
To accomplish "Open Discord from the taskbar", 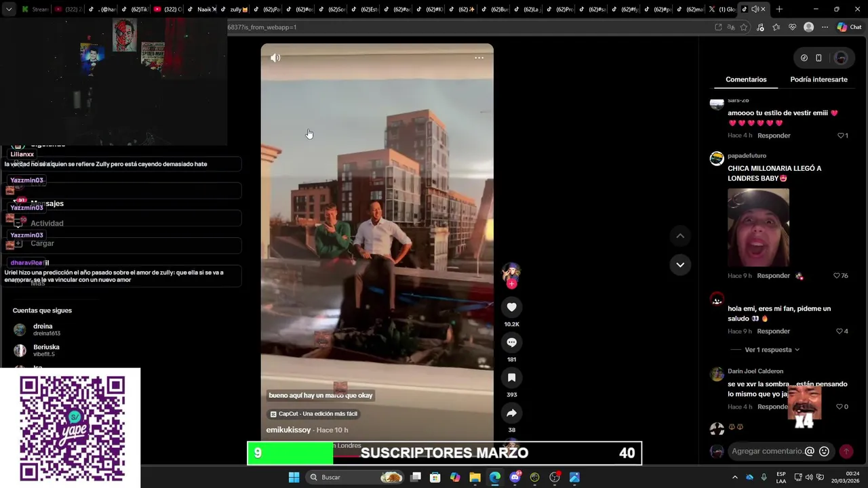I will coord(515,477).
